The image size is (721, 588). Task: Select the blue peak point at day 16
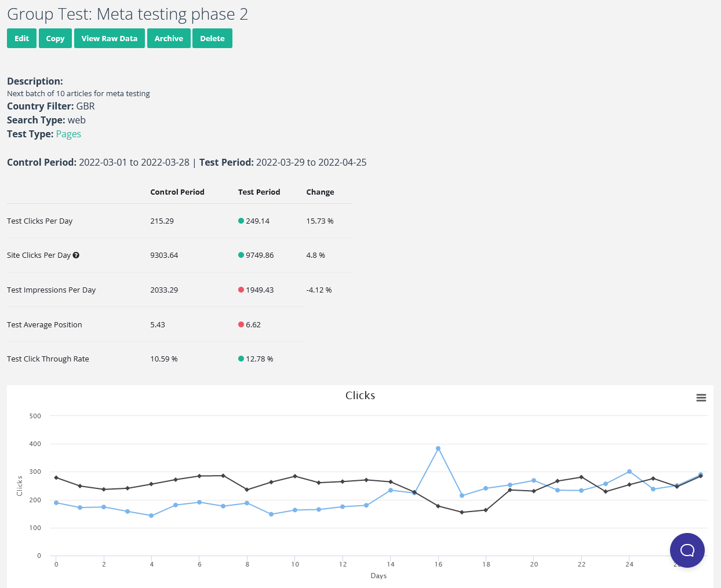coord(438,448)
